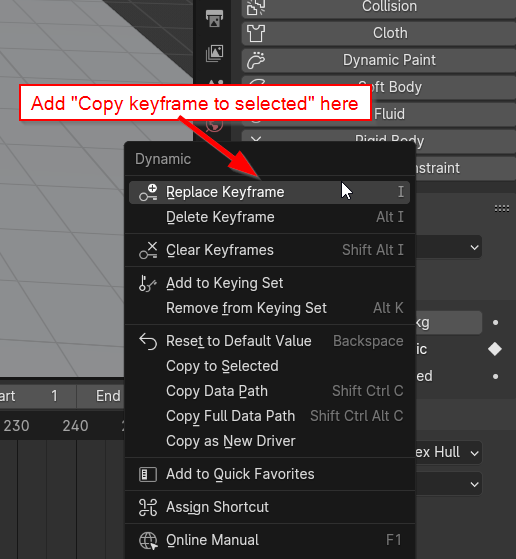516x559 pixels.
Task: Click the timeline Start frame value 1
Action: (37, 396)
